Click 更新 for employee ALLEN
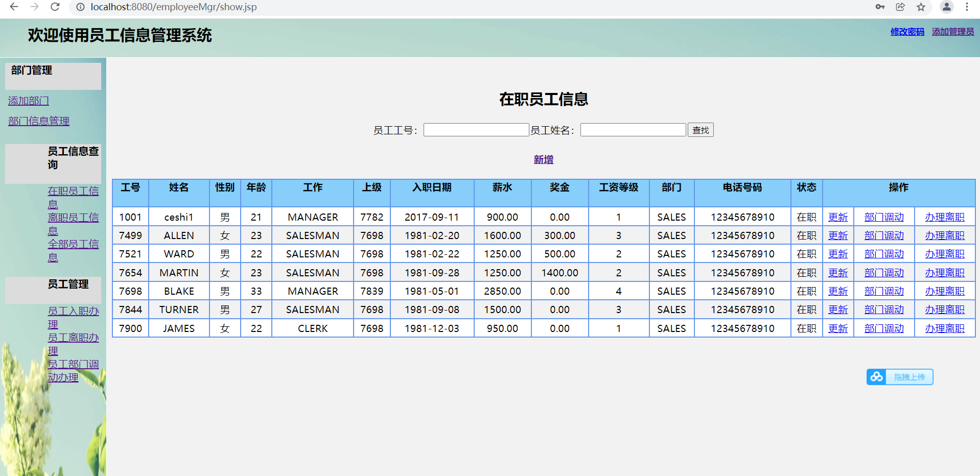This screenshot has height=476, width=980. (x=837, y=236)
